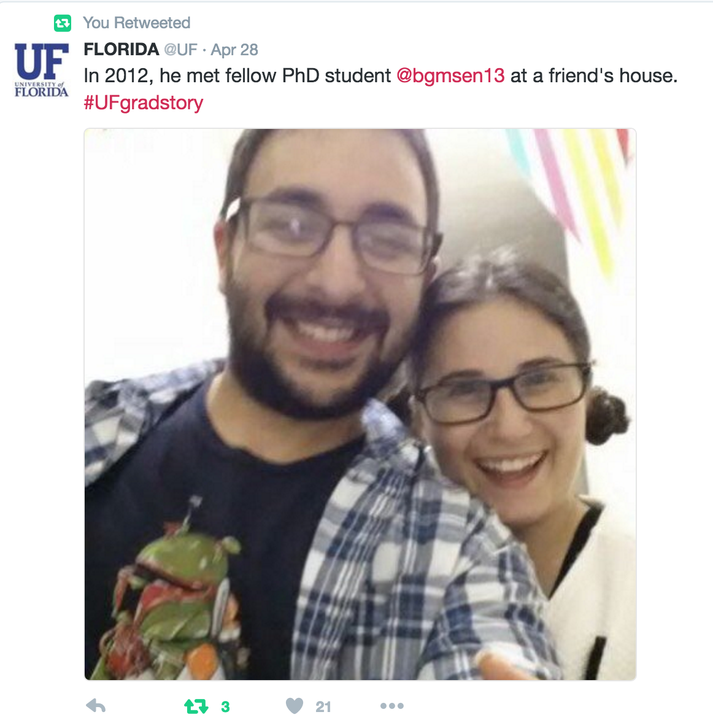View the likes count of 21
This screenshot has width=713, height=728.
click(323, 707)
